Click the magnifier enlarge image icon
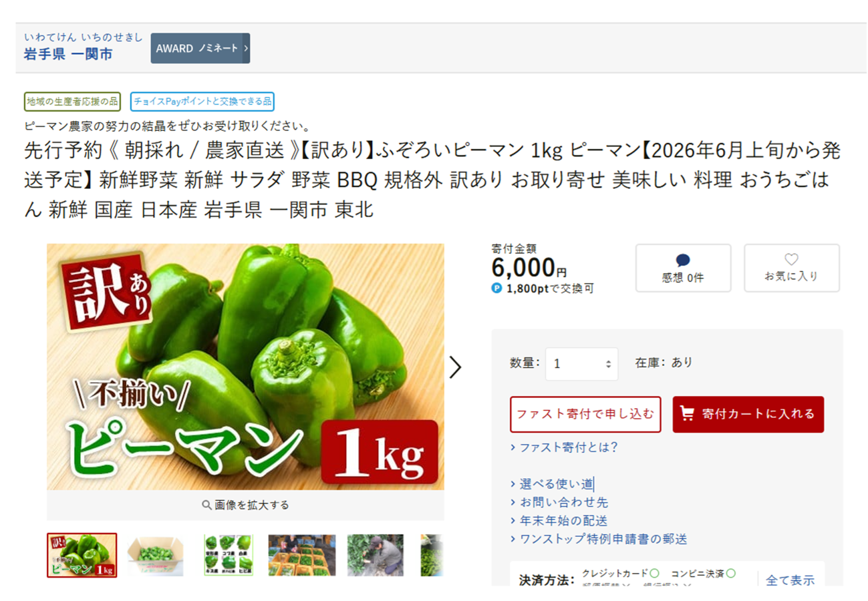 coord(206,505)
